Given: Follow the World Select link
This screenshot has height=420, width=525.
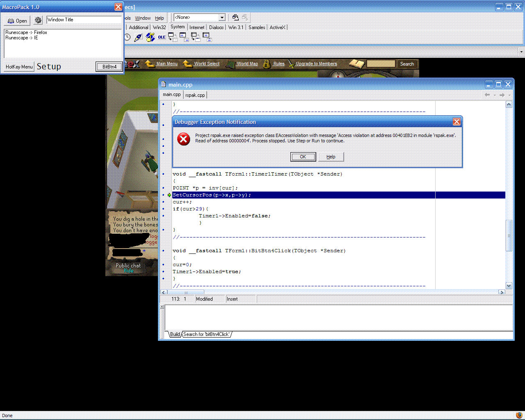Looking at the screenshot, I should (x=207, y=64).
